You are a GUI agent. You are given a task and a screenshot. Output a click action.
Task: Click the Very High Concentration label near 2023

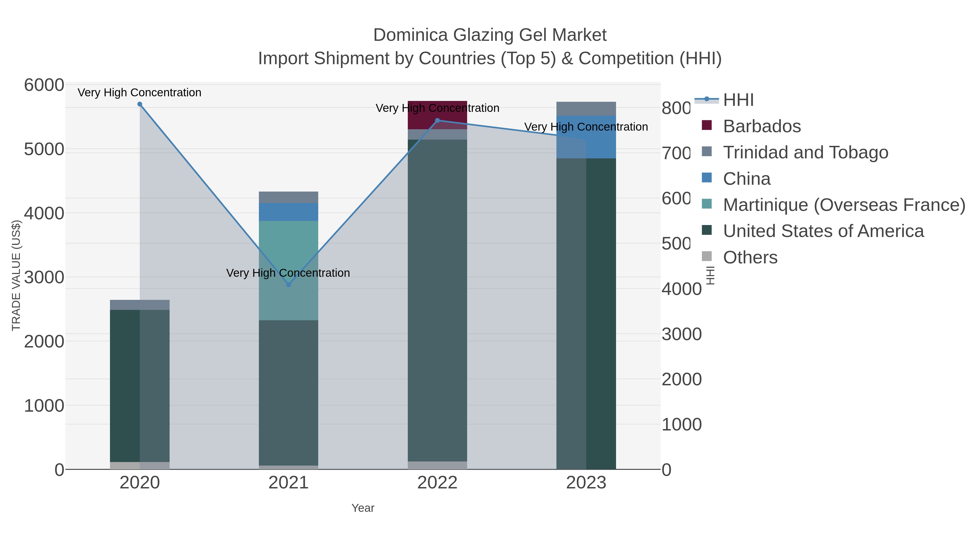[x=586, y=127]
